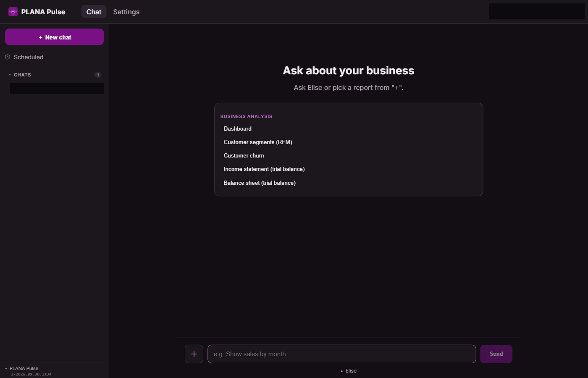This screenshot has height=378, width=588.
Task: Click the Send button
Action: tap(496, 354)
